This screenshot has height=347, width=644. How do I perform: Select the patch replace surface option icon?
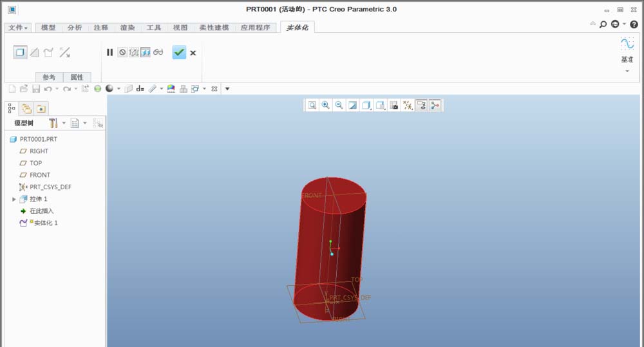click(x=48, y=52)
